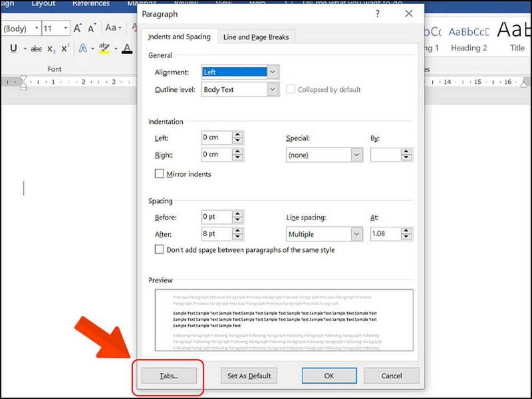Screen dimensions: 532x399
Task: Apply Strikethrough formatting
Action: [35, 48]
